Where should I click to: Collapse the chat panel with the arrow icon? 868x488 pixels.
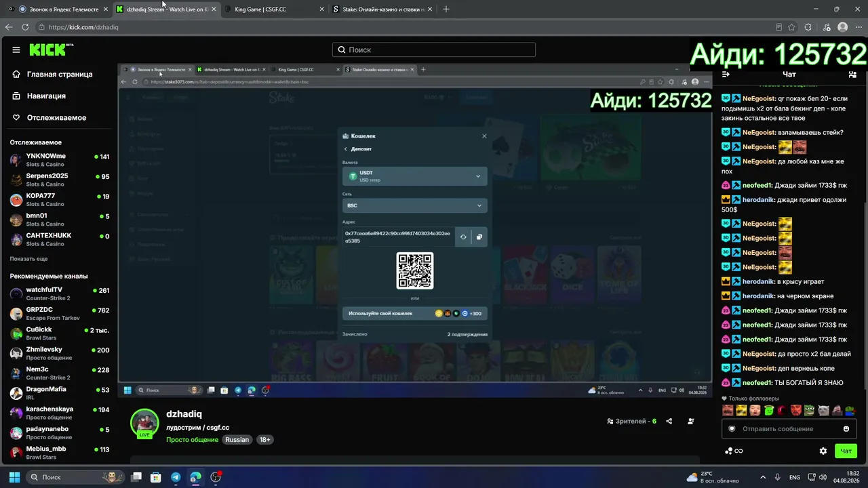(726, 74)
